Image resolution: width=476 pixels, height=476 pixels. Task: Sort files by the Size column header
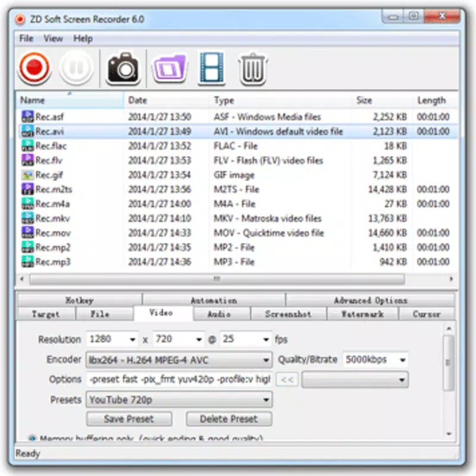(x=383, y=100)
